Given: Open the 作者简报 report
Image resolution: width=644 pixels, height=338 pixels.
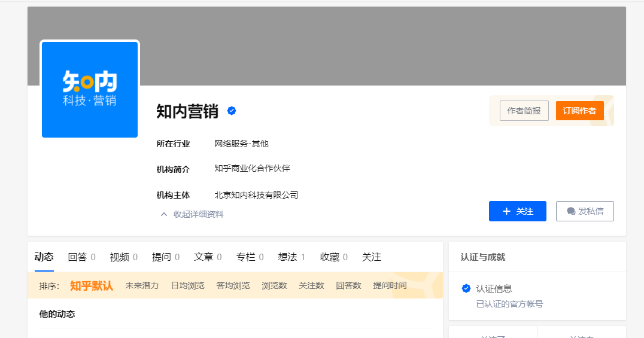Looking at the screenshot, I should pos(524,111).
